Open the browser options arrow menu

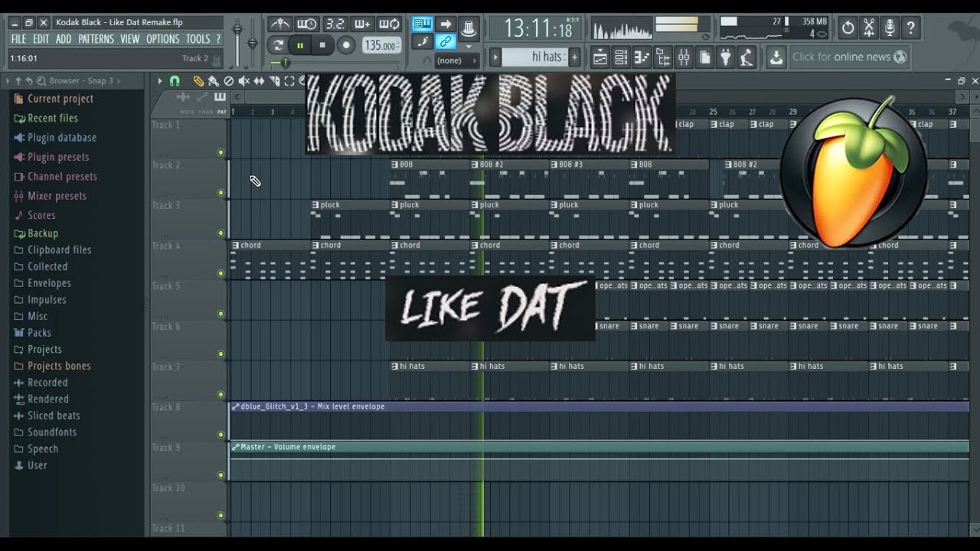(x=8, y=81)
